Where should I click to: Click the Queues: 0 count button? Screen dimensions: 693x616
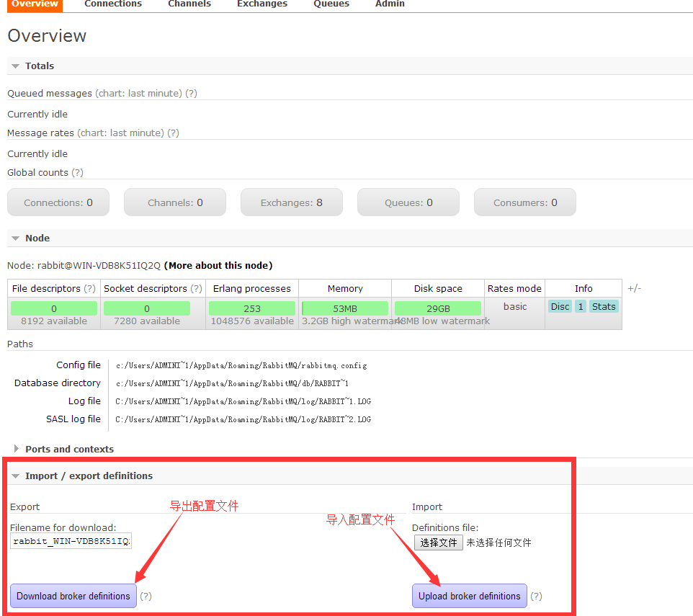click(408, 202)
